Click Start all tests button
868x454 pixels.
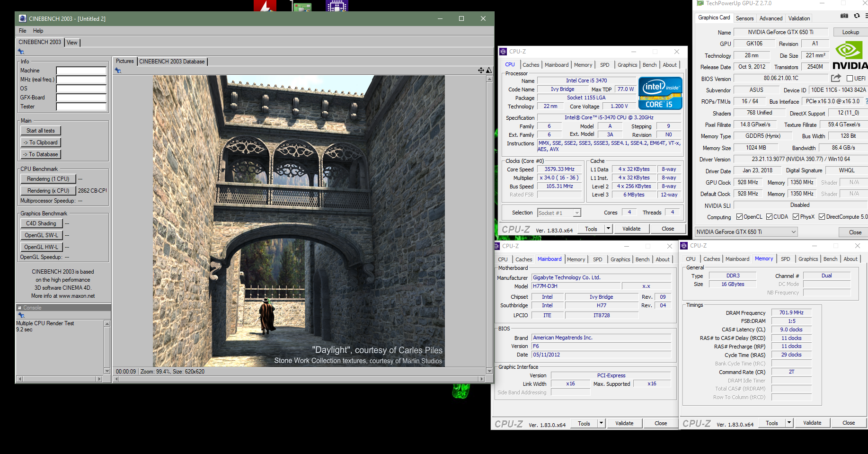pyautogui.click(x=41, y=131)
